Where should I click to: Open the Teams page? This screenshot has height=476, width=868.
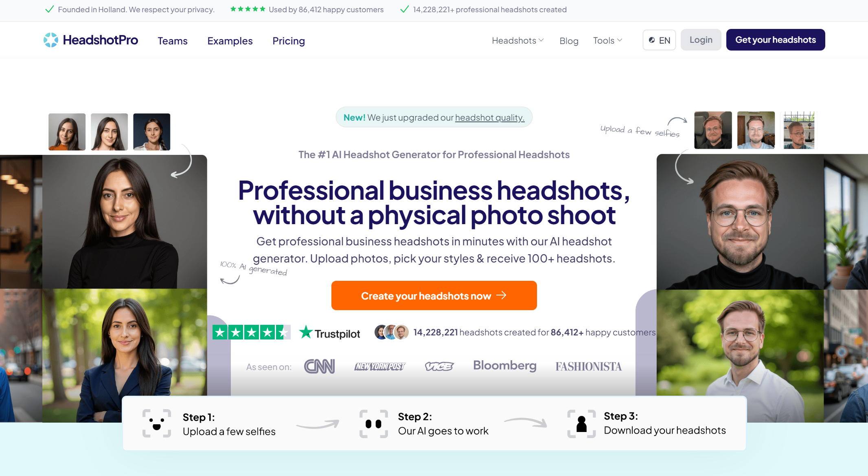point(173,41)
